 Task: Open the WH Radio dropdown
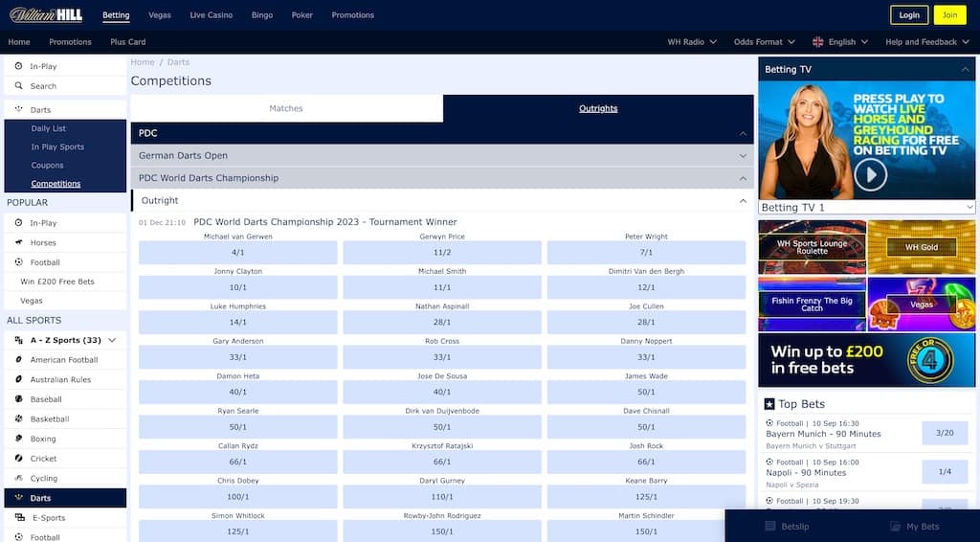point(692,42)
